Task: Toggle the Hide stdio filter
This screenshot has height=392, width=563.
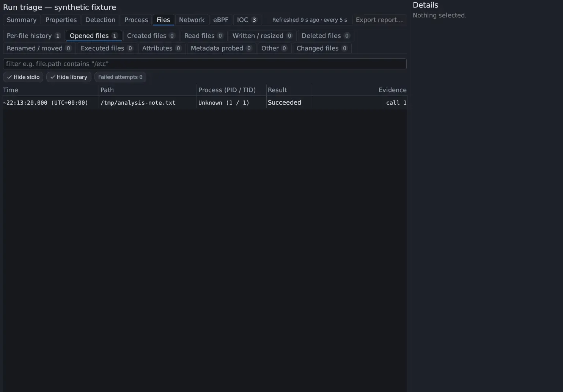Action: tap(23, 77)
